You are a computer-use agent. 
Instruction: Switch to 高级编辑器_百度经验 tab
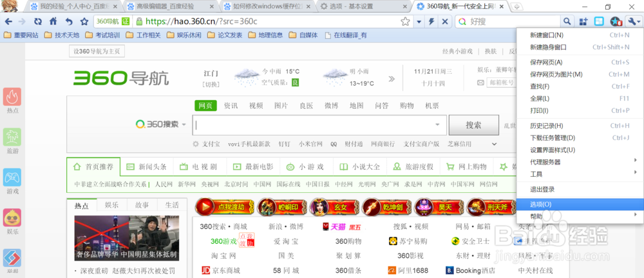[171, 6]
